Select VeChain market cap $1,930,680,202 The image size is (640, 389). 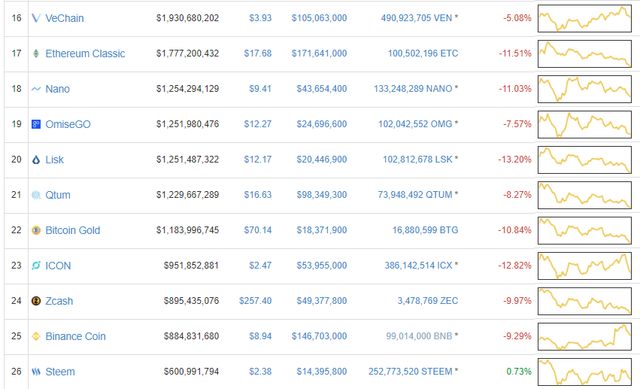187,18
